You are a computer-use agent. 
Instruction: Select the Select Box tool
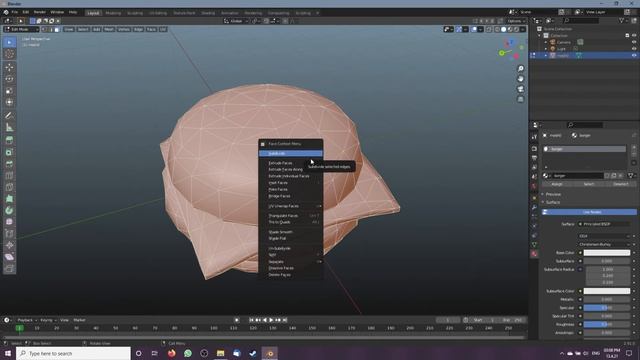click(9, 42)
